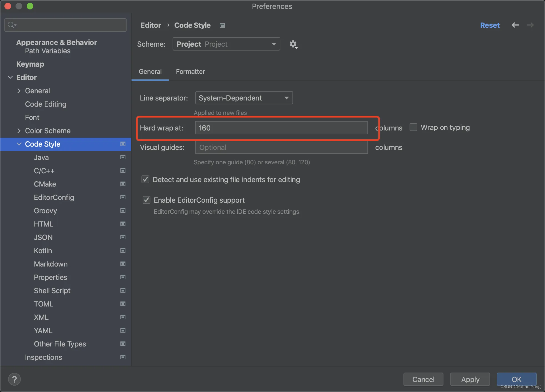Uncheck Detect and use existing file indents

(145, 180)
